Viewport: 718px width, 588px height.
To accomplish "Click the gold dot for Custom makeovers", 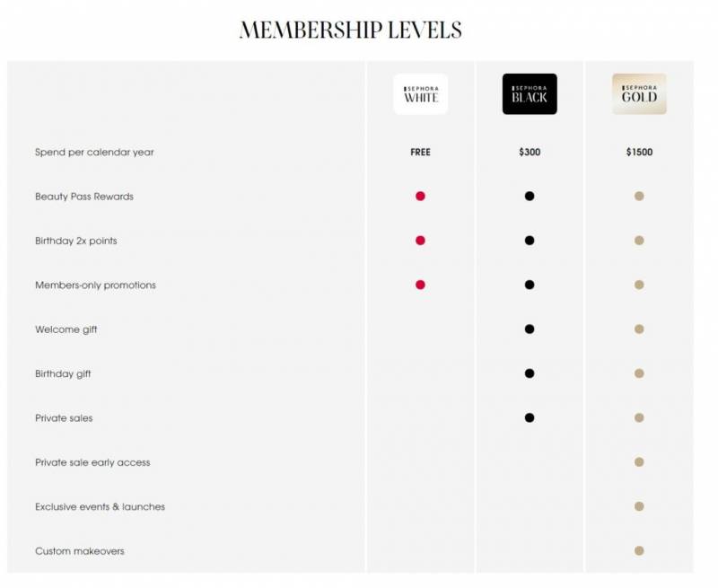I will click(639, 550).
